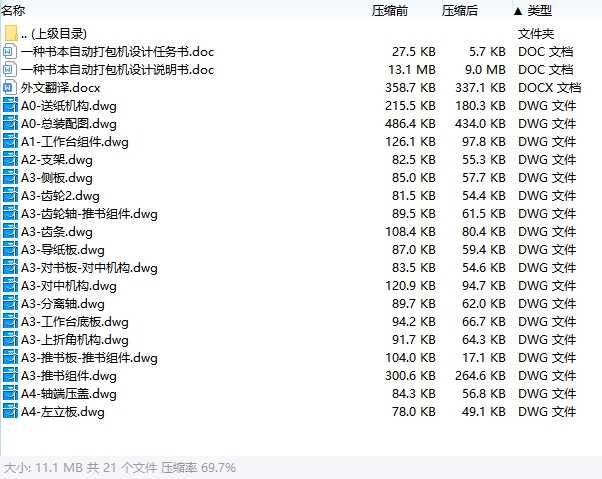Click the DWG icon beside A3-齿轮2.dwg
The image size is (602, 479).
[x=10, y=196]
